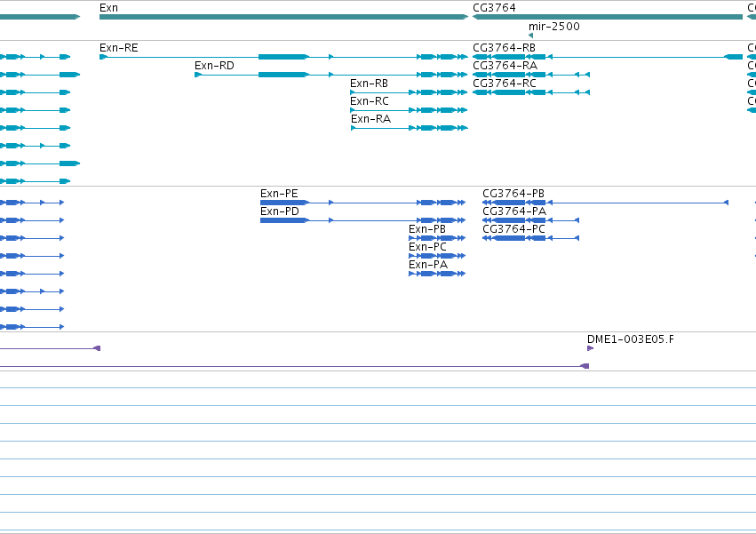756x534 pixels.
Task: Click the DME1-003E05.F feature label
Action: [x=631, y=339]
